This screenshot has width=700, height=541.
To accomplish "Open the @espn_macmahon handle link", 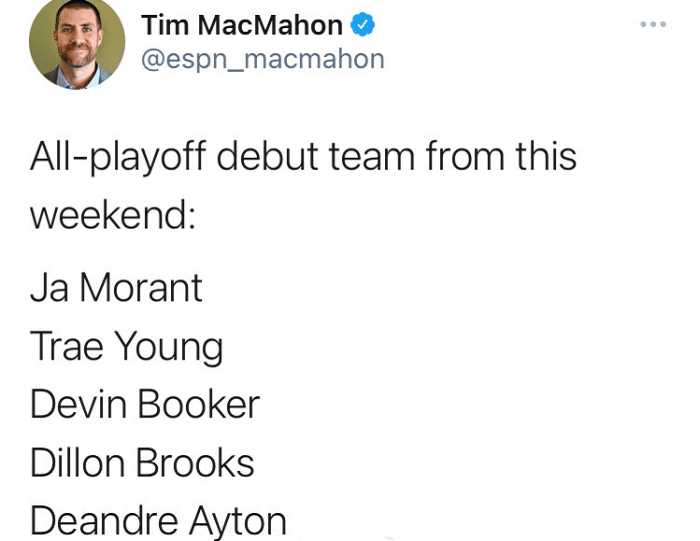I will pos(263,59).
